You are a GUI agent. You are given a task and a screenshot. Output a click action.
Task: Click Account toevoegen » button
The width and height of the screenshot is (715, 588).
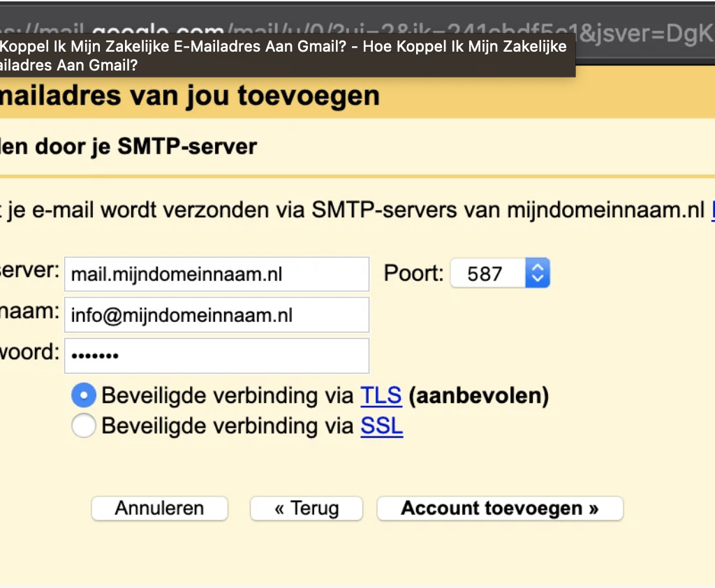tap(499, 508)
